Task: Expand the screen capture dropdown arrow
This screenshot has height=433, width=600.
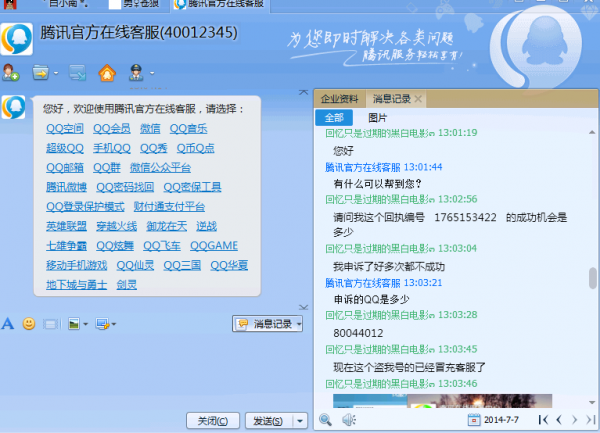Action: click(114, 324)
